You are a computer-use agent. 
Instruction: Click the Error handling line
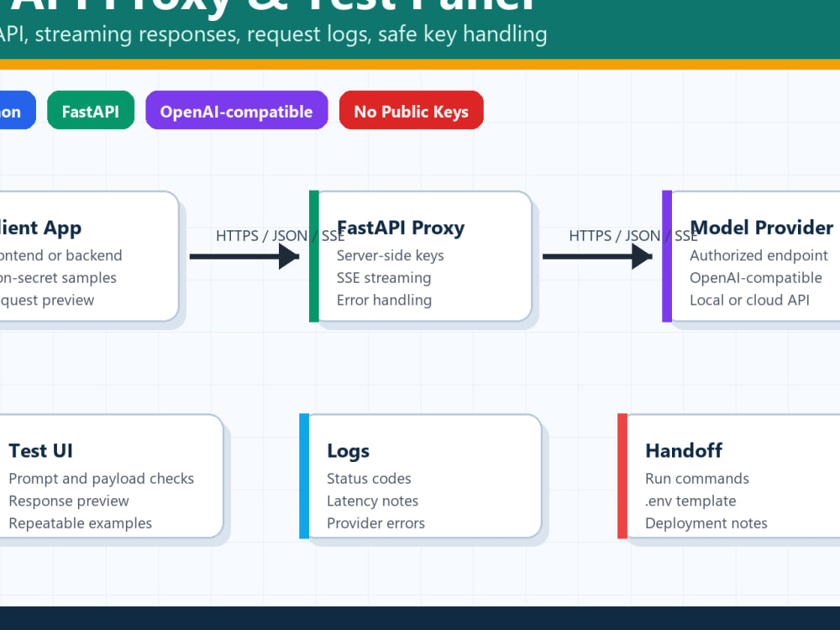click(x=384, y=300)
